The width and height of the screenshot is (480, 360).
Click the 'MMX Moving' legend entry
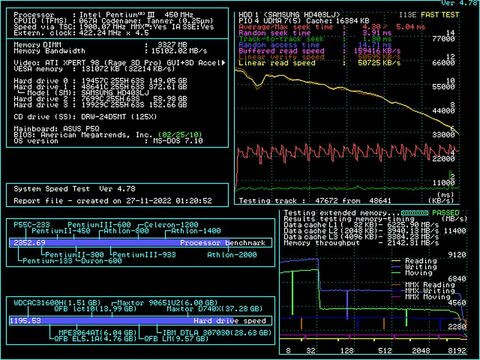tap(421, 297)
